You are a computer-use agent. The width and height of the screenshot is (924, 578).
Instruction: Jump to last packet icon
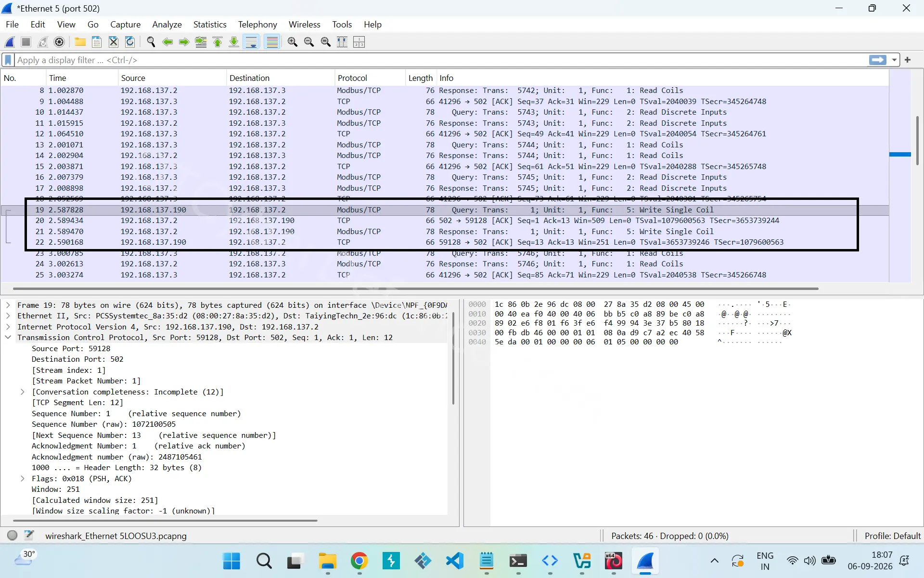tap(234, 42)
